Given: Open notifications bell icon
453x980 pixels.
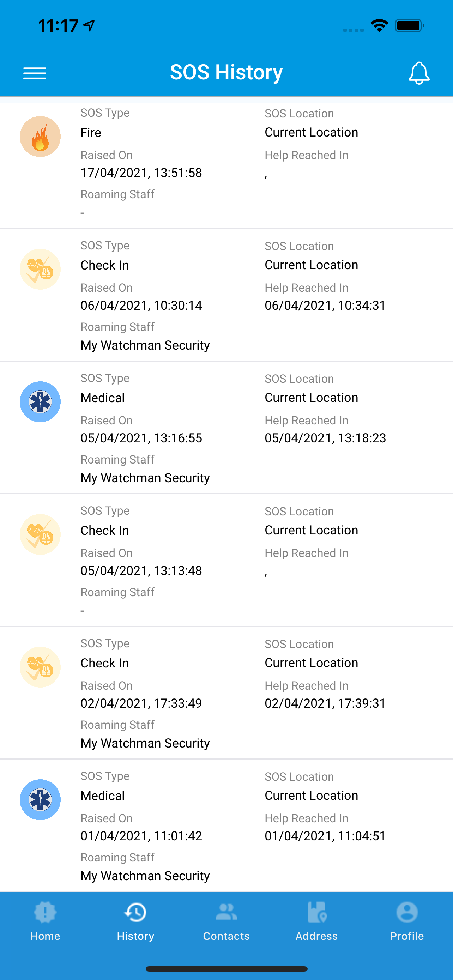Looking at the screenshot, I should 419,73.
